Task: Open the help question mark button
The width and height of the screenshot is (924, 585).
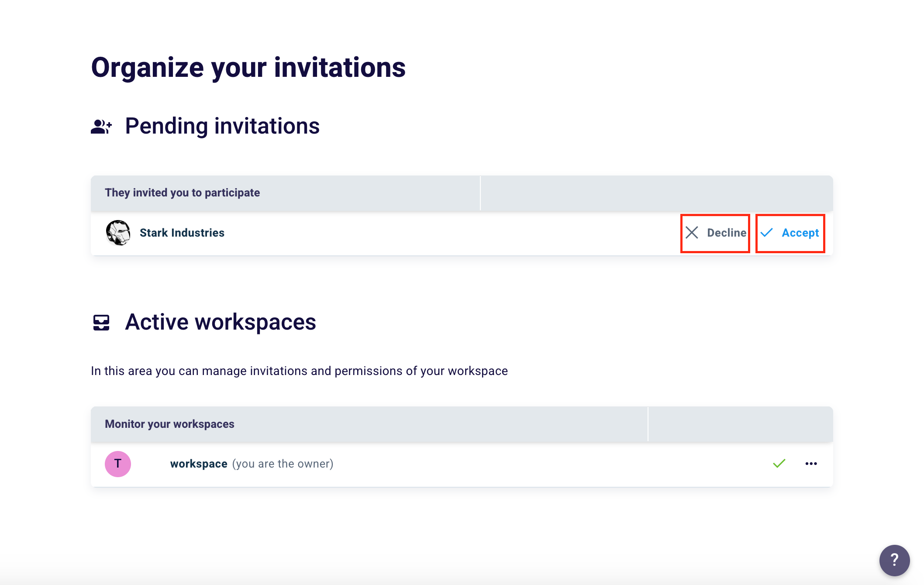Action: pyautogui.click(x=894, y=560)
